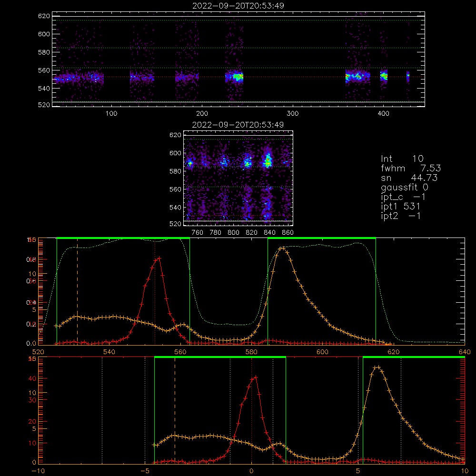The image size is (476, 476).
Task: Click the '860' x-axis label of middle image
Action: click(288, 233)
